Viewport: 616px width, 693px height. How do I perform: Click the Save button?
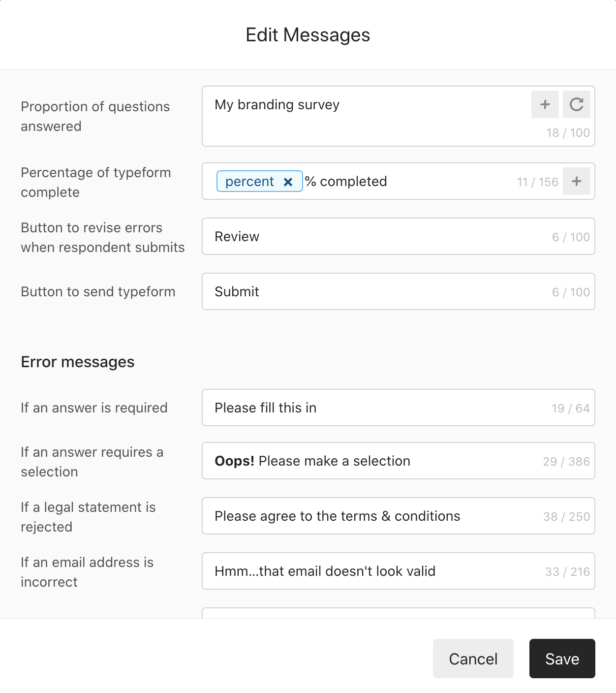[x=562, y=659]
